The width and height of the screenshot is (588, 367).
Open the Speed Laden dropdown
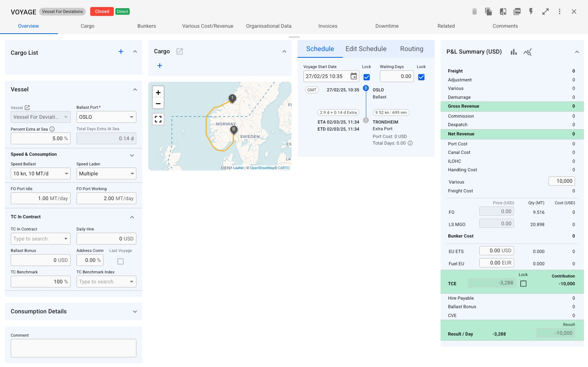click(106, 174)
